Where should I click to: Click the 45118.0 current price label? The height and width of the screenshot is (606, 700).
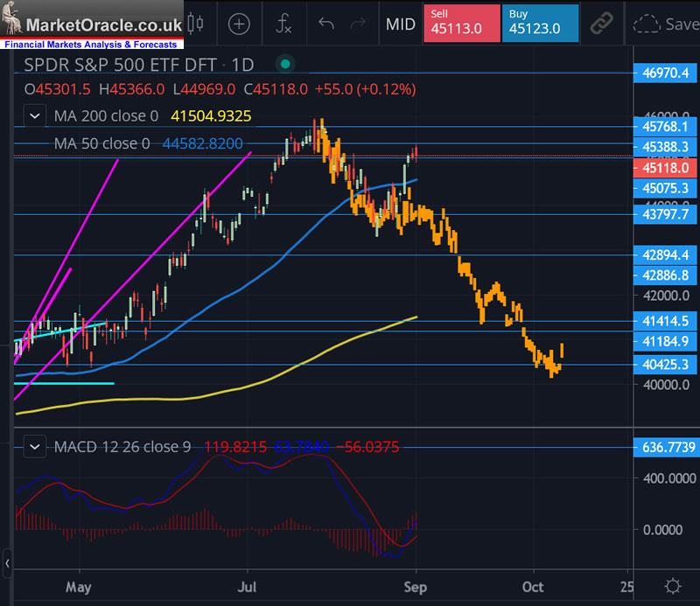665,167
